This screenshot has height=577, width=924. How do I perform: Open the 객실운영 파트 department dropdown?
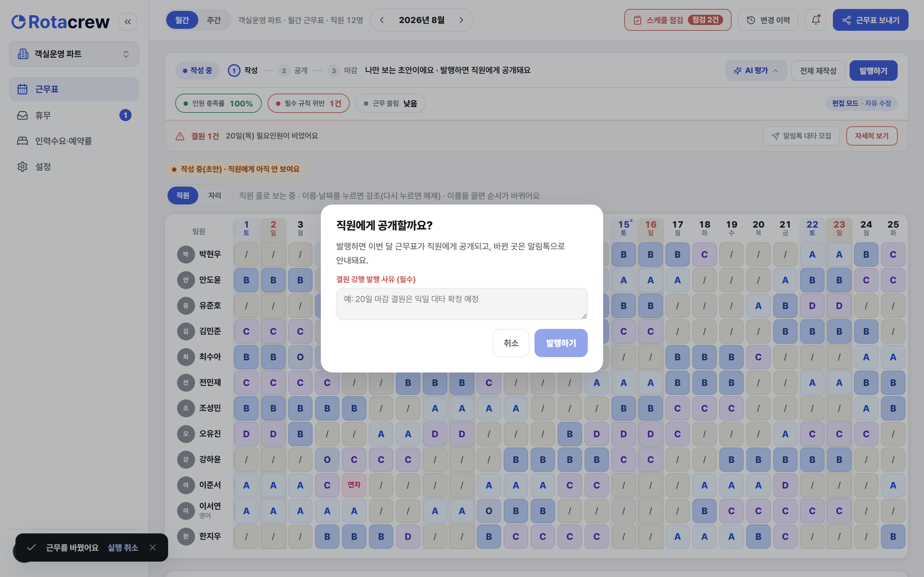pyautogui.click(x=74, y=54)
